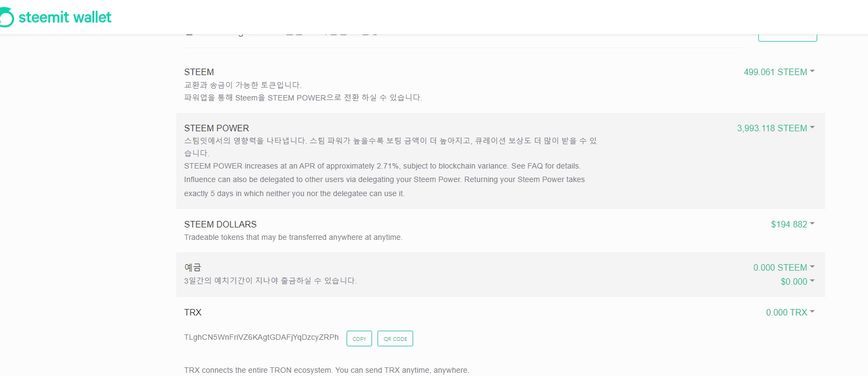The width and height of the screenshot is (868, 376).
Task: Click the 예금 savings heading
Action: [193, 267]
